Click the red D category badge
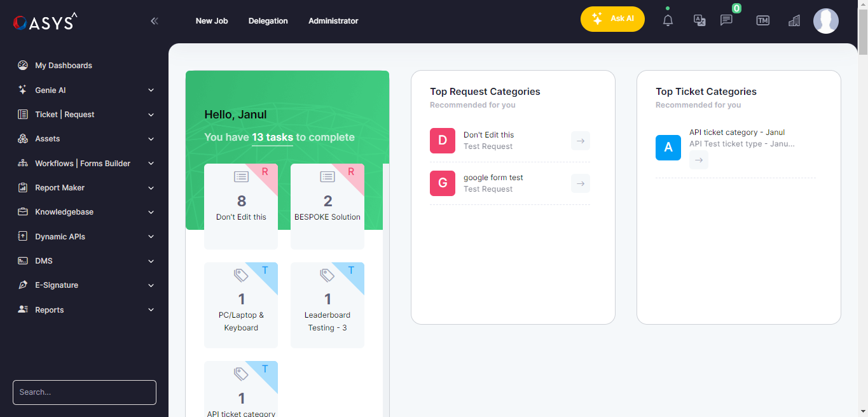The width and height of the screenshot is (868, 417). click(443, 141)
